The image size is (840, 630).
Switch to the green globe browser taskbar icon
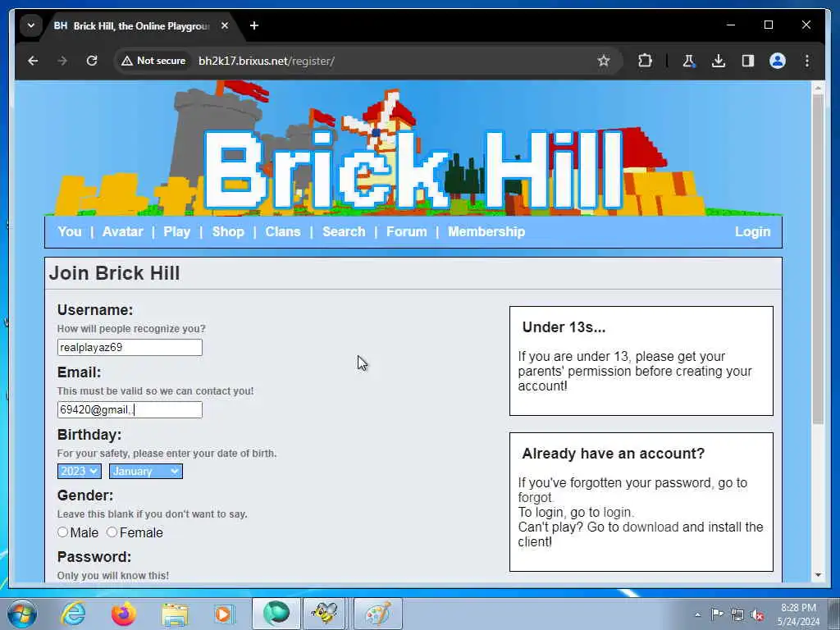click(x=276, y=614)
